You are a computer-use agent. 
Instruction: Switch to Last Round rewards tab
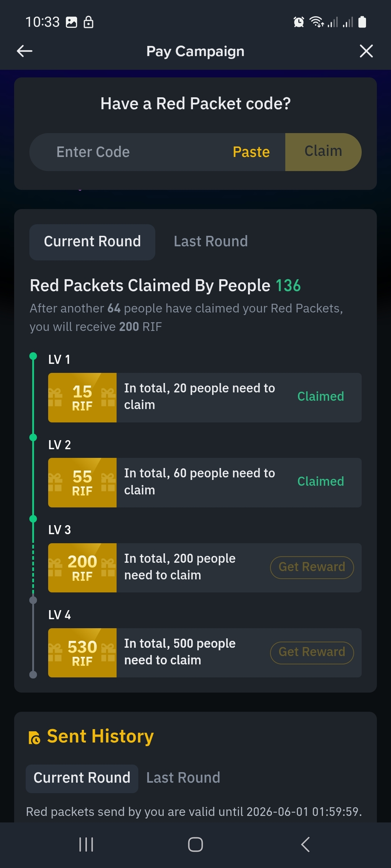[211, 242]
